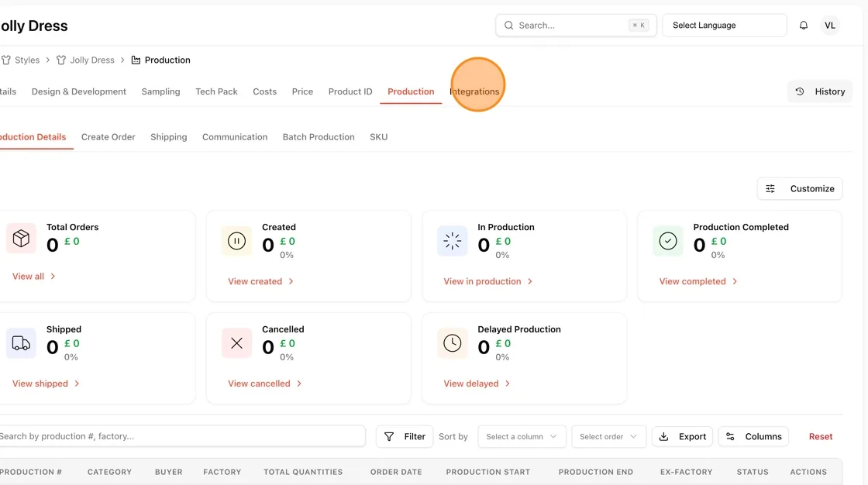This screenshot has height=485, width=868.
Task: Click the View cancelled link
Action: (264, 384)
